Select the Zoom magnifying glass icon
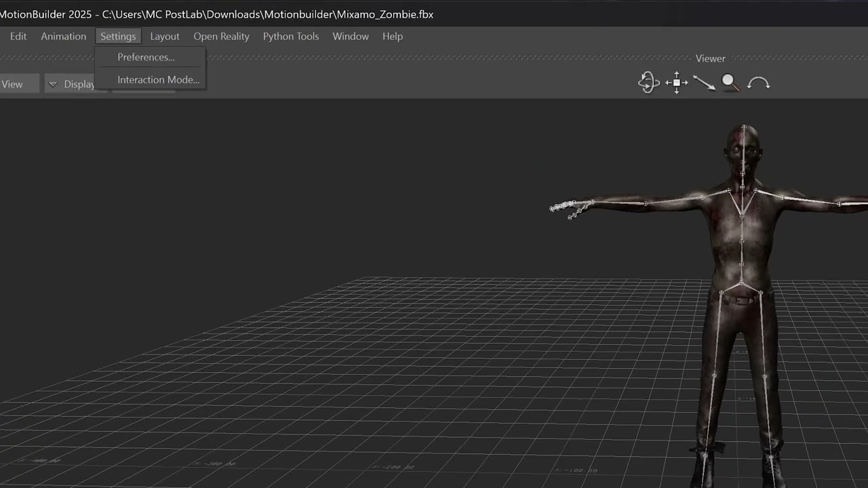The width and height of the screenshot is (868, 488). click(730, 83)
